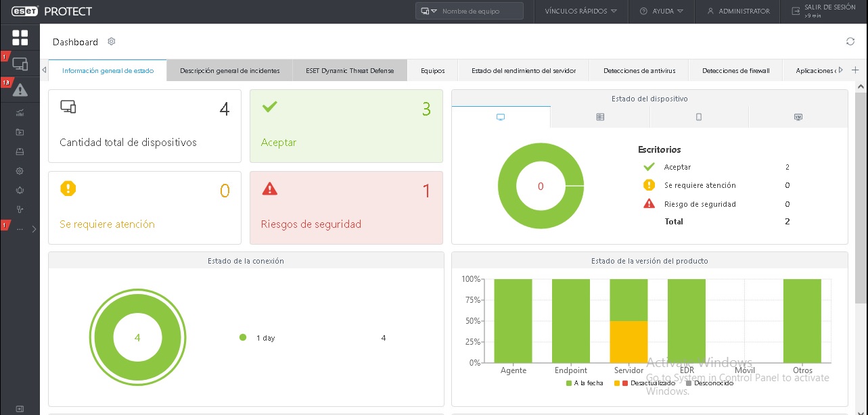This screenshot has width=868, height=415.
Task: Open the Dashboard grid icon in sidebar
Action: 19,37
